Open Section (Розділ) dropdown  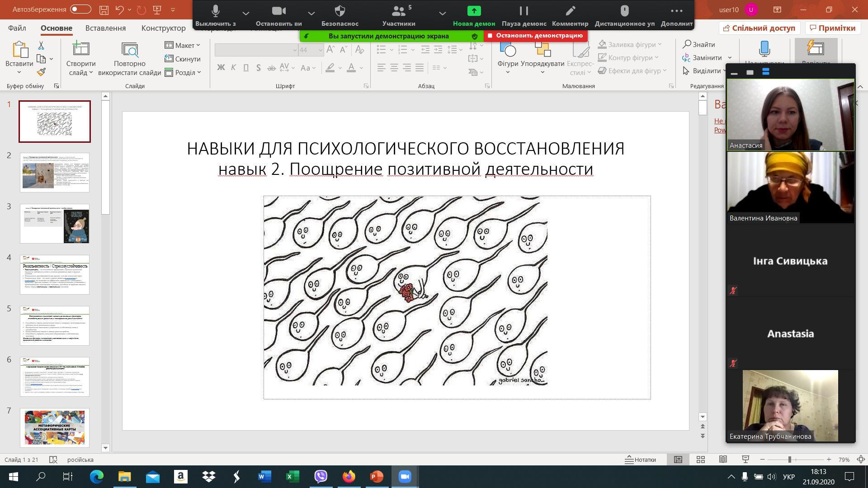[183, 72]
